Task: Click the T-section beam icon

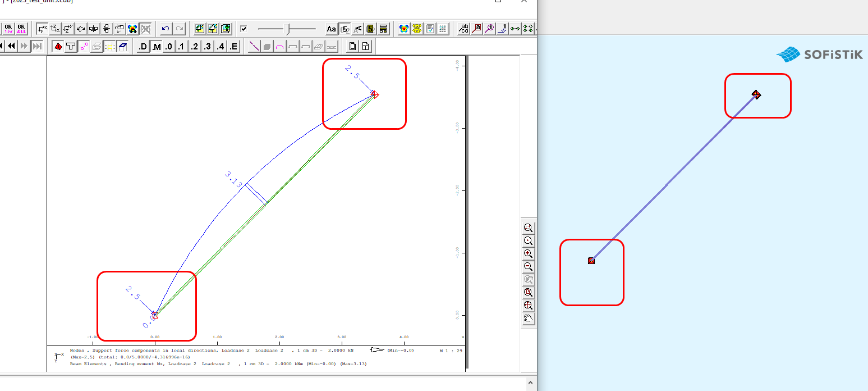Action: 71,46
